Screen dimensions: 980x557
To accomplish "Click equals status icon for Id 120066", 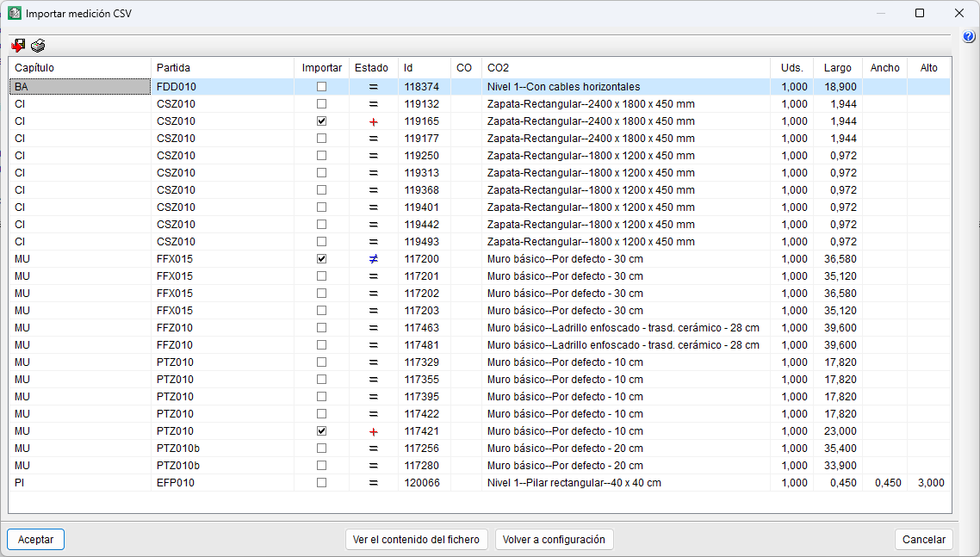I will click(373, 483).
